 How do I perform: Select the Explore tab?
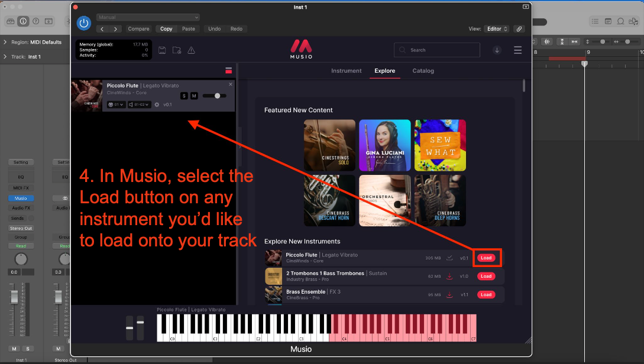click(385, 70)
